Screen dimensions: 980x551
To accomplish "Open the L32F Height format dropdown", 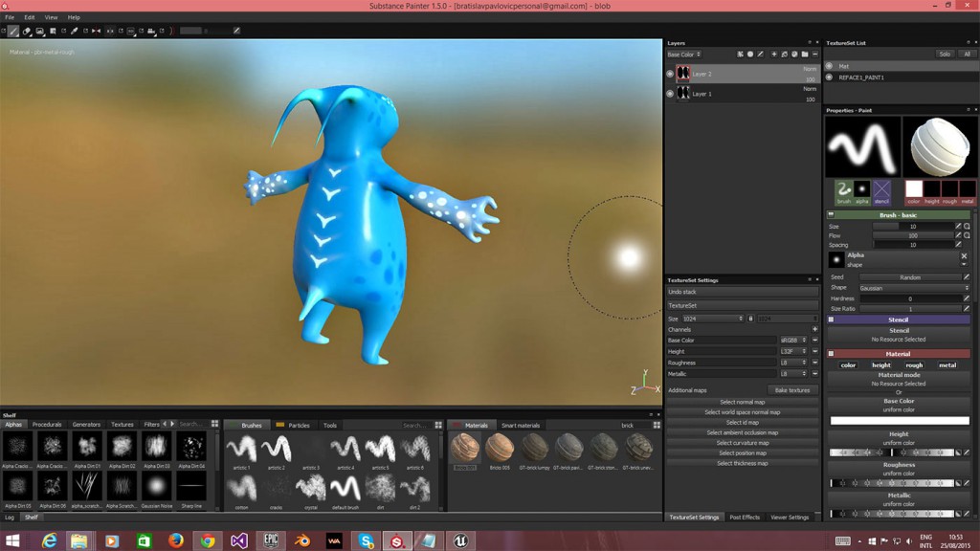I will [x=793, y=352].
